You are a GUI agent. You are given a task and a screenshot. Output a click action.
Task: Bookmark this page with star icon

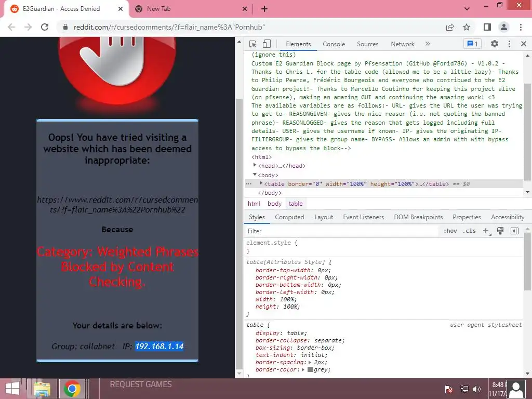(467, 27)
